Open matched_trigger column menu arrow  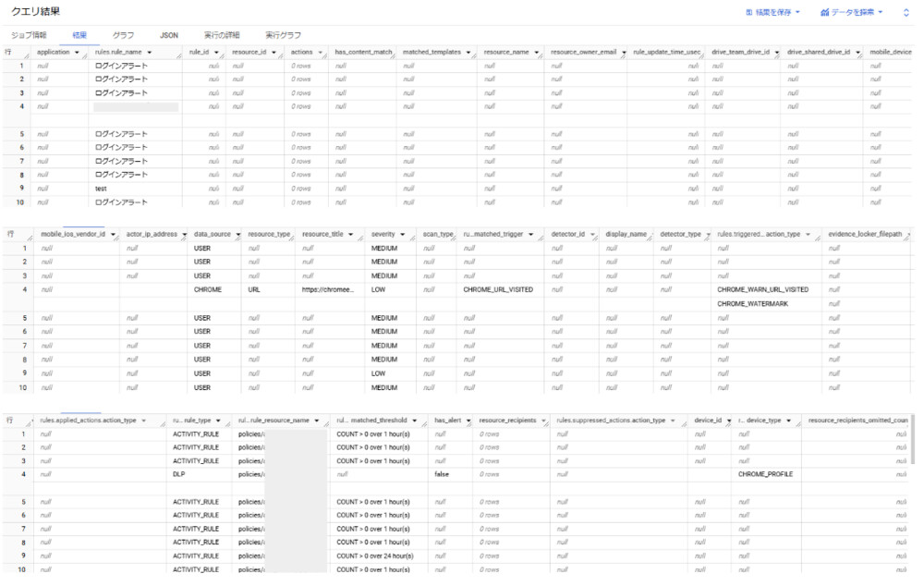click(531, 235)
